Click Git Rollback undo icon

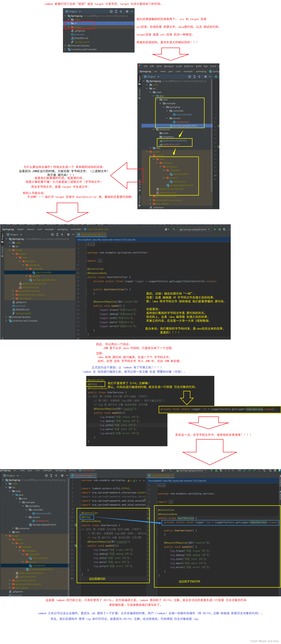[264, 470]
